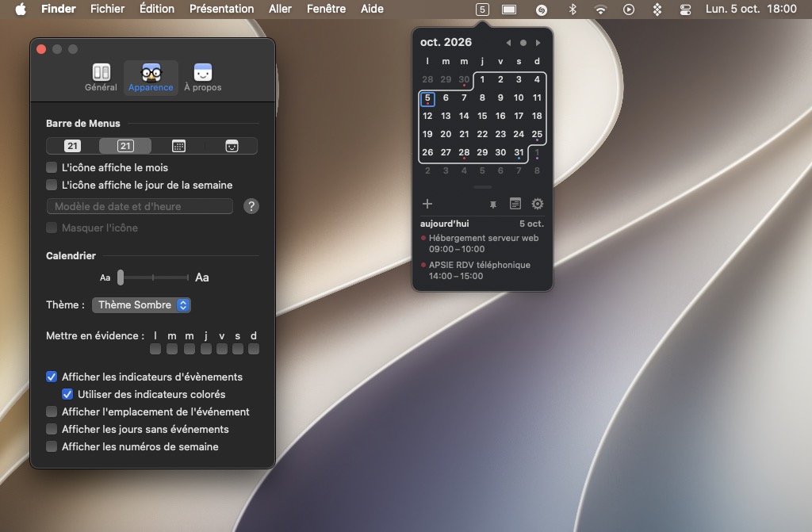Click the menu bar clock Lun. 5 oct.
Screen dimensions: 812x532
[751, 9]
